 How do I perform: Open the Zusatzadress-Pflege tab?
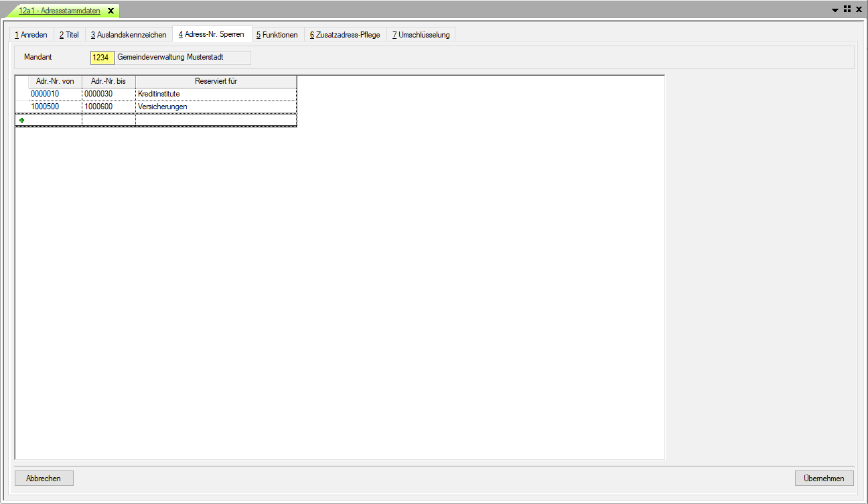point(345,35)
